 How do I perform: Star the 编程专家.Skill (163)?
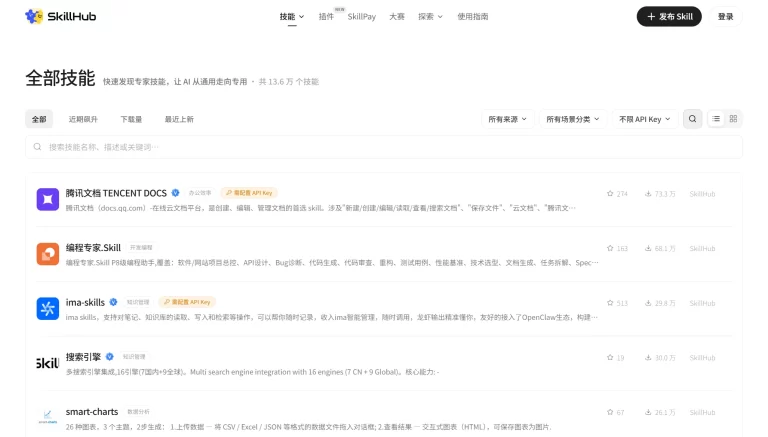pyautogui.click(x=610, y=248)
